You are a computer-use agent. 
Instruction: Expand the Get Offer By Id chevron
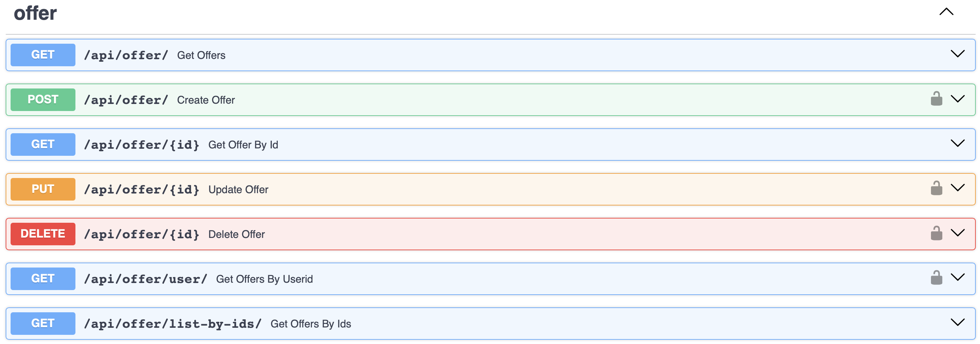point(957,143)
